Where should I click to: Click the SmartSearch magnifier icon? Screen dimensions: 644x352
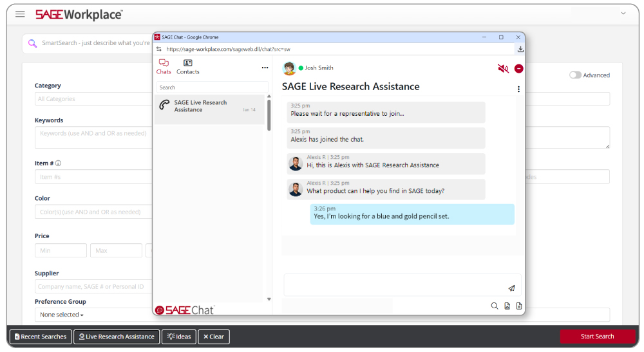(x=32, y=43)
